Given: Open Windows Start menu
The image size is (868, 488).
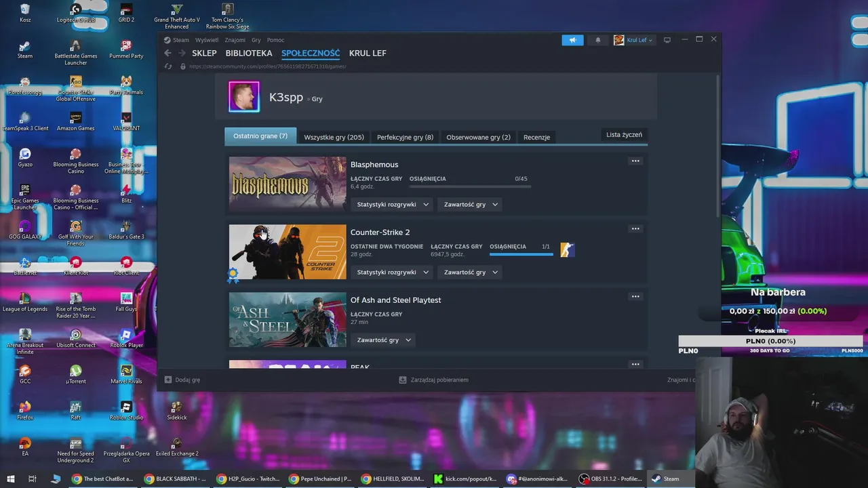Looking at the screenshot, I should coord(11,479).
